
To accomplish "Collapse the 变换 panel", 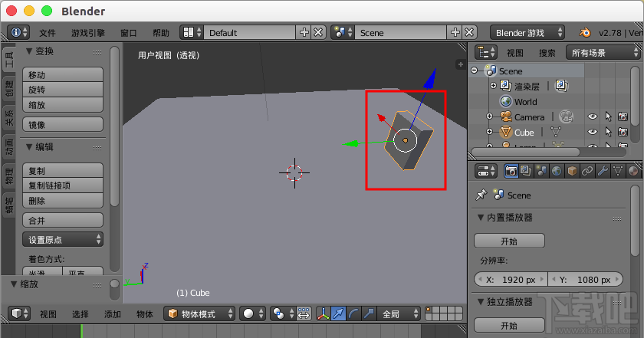I will (29, 51).
